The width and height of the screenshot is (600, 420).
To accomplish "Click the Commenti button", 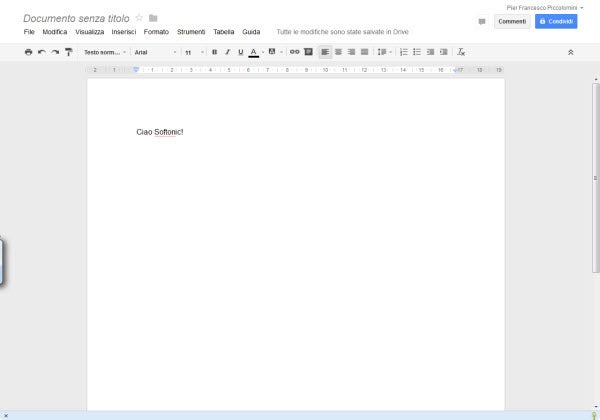I will coord(512,21).
